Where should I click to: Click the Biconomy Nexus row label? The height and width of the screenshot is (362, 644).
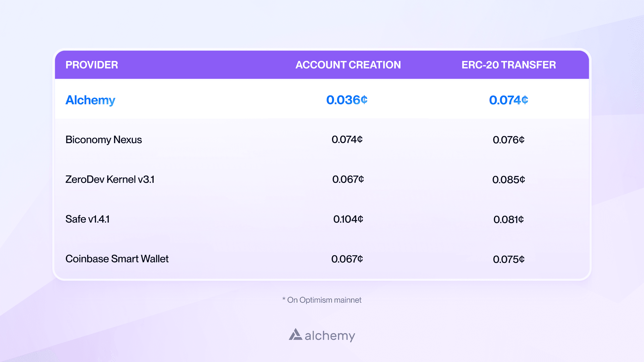pos(104,139)
